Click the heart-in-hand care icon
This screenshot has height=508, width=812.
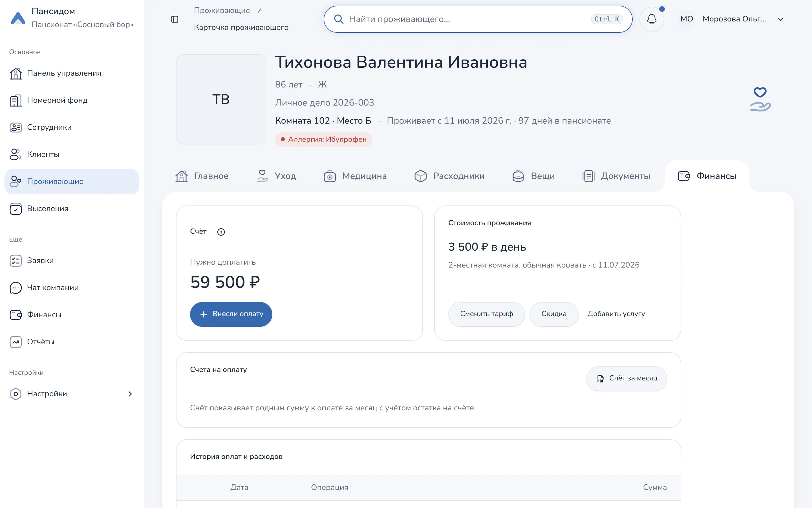click(760, 99)
